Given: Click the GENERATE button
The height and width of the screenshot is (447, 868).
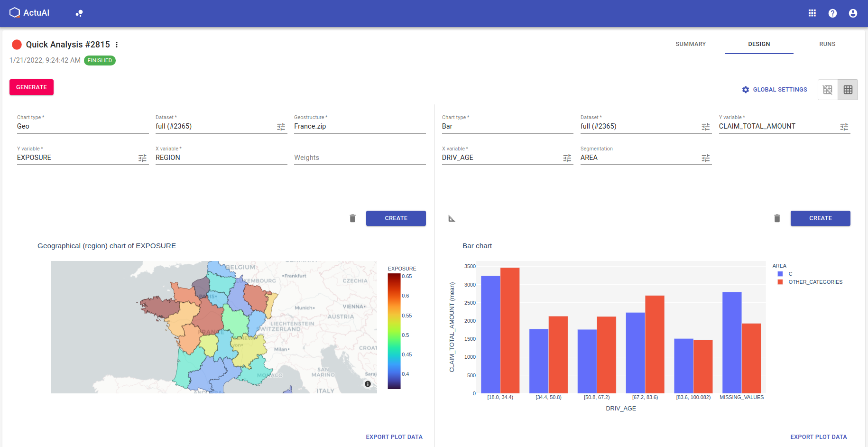Looking at the screenshot, I should pos(31,87).
